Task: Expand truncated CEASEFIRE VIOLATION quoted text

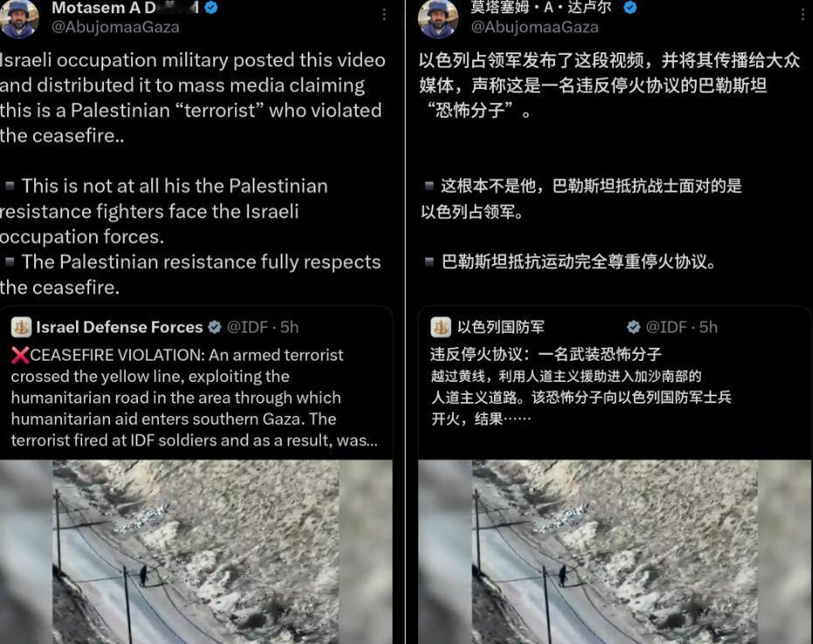Action: 194,398
